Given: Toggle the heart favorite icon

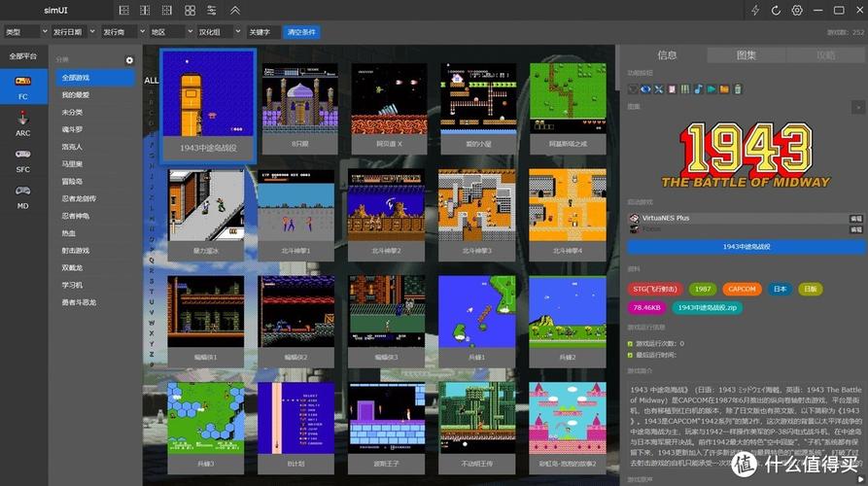Looking at the screenshot, I should point(633,89).
